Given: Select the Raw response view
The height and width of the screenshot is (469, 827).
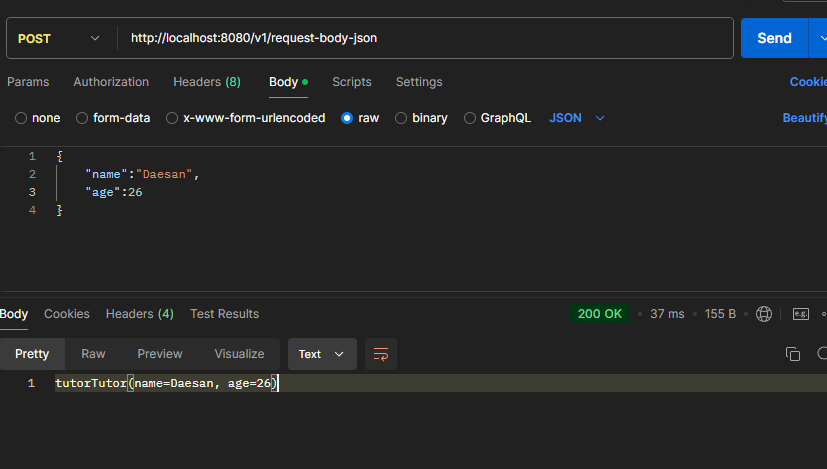Looking at the screenshot, I should tap(93, 354).
